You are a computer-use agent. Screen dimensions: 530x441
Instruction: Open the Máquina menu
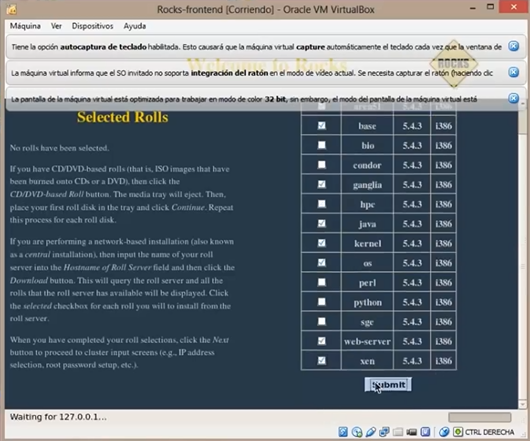pyautogui.click(x=25, y=26)
